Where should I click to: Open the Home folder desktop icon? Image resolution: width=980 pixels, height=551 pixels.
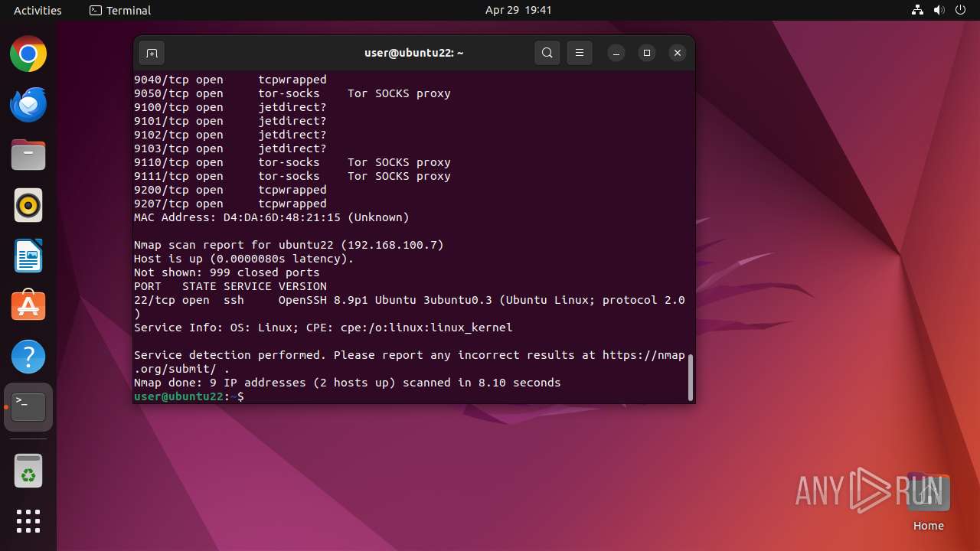[929, 501]
